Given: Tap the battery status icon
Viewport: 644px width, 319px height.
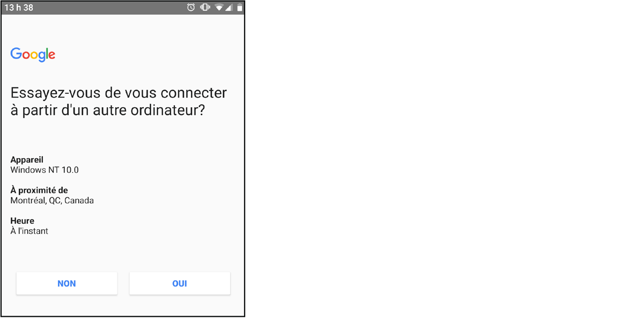Looking at the screenshot, I should [239, 8].
